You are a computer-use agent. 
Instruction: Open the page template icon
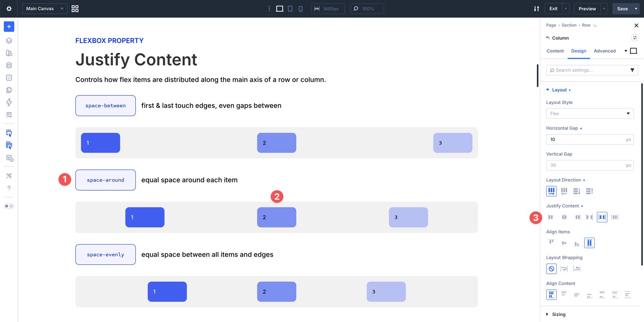click(9, 78)
